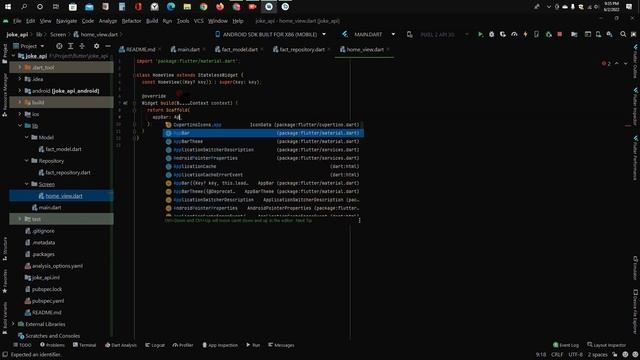Expand the android folder
This screenshot has height=360, width=640.
[20, 91]
